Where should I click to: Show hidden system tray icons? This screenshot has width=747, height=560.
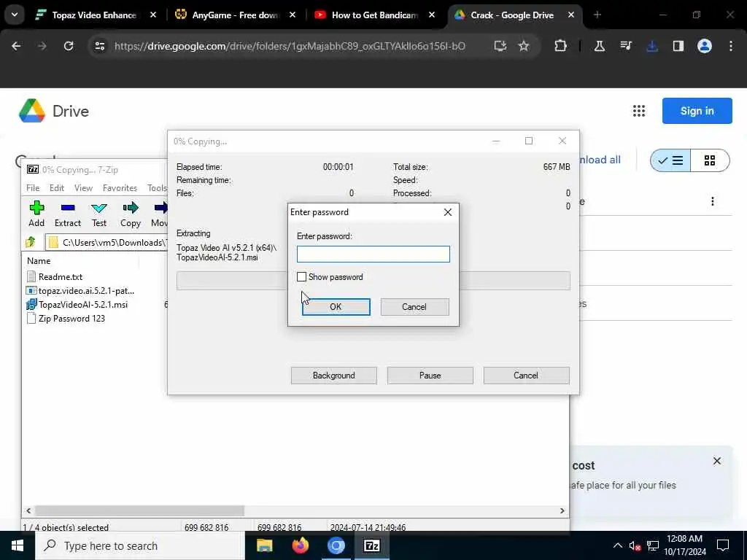[x=617, y=545]
